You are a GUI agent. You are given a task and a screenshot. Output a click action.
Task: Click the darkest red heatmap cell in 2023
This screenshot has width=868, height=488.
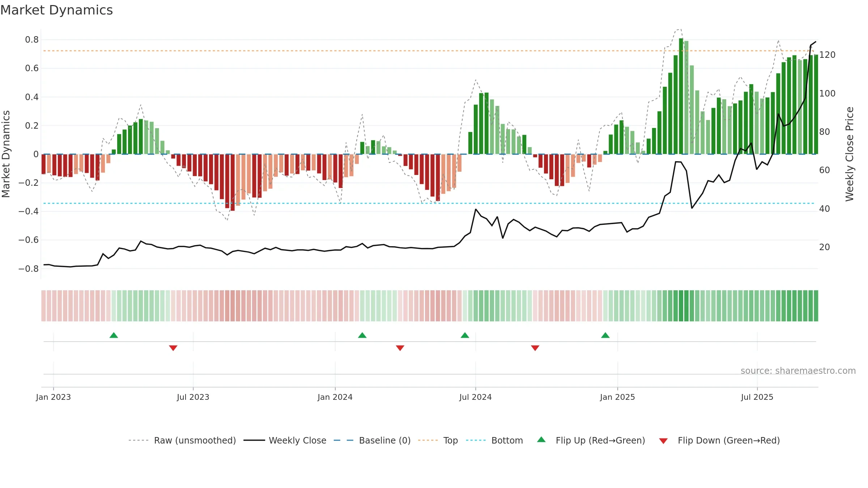233,306
